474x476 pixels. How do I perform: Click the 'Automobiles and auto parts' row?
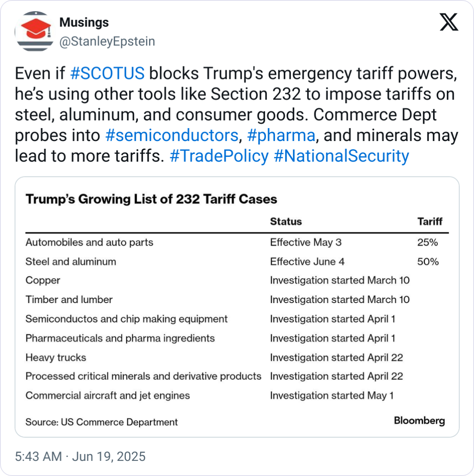coord(89,242)
